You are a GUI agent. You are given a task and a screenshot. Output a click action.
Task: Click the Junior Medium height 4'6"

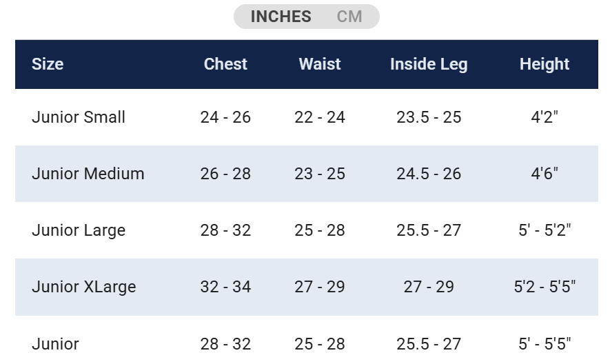point(545,174)
